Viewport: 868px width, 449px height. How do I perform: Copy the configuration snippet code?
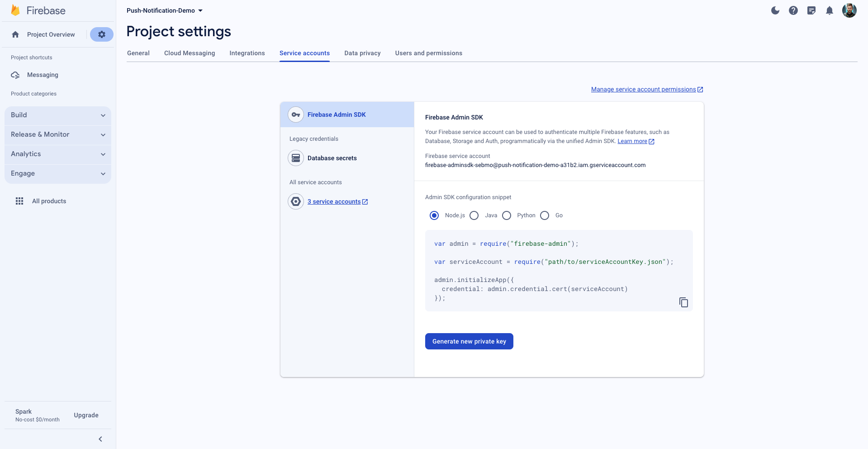tap(683, 302)
